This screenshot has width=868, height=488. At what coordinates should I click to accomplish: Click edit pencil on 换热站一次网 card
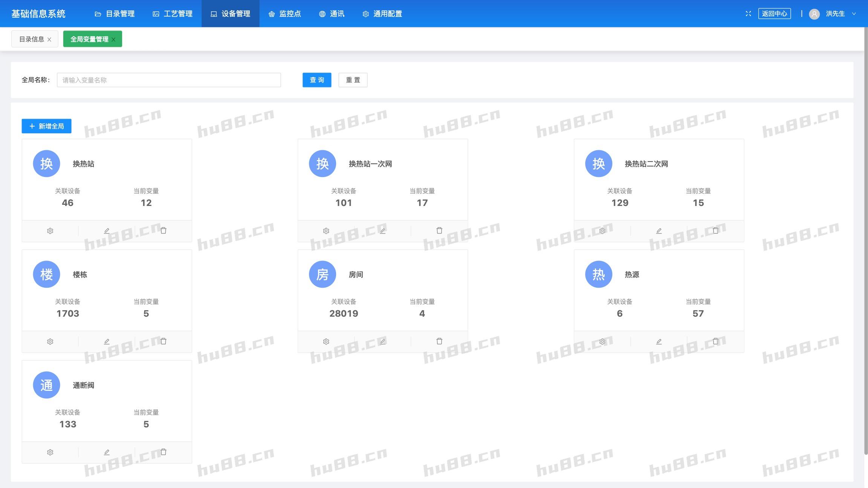tap(382, 231)
